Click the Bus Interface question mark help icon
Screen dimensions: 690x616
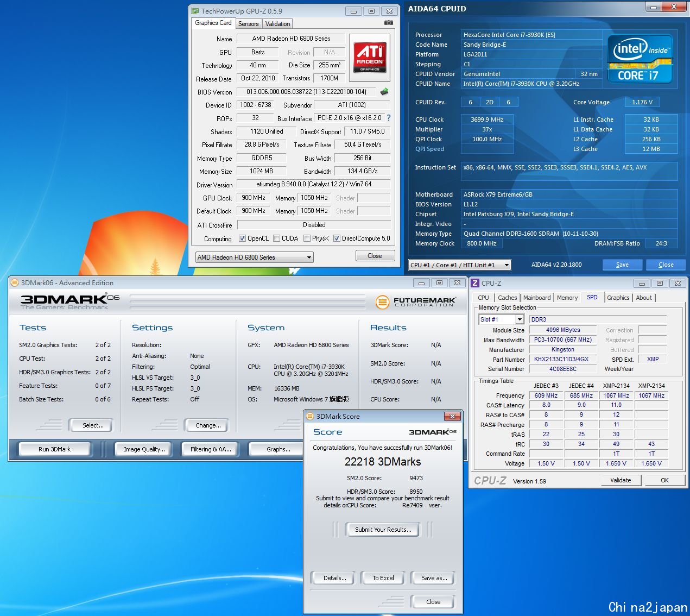tap(389, 118)
